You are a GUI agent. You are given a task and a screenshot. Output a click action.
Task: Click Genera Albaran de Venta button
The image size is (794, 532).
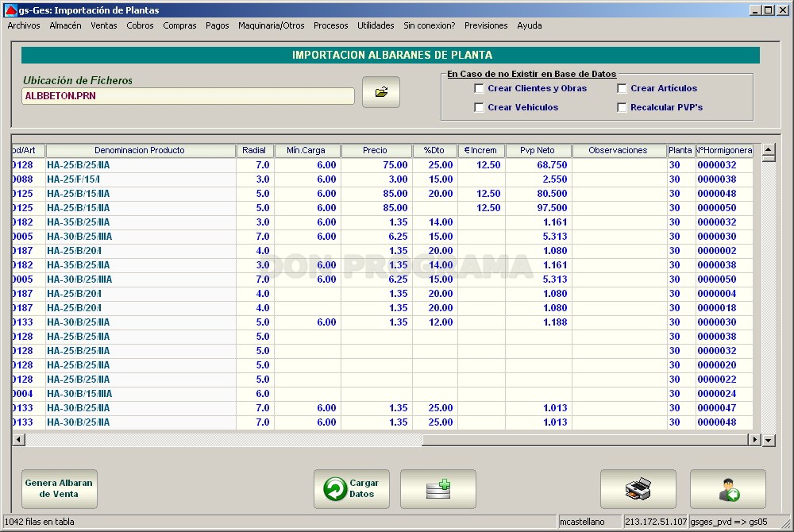click(x=60, y=489)
